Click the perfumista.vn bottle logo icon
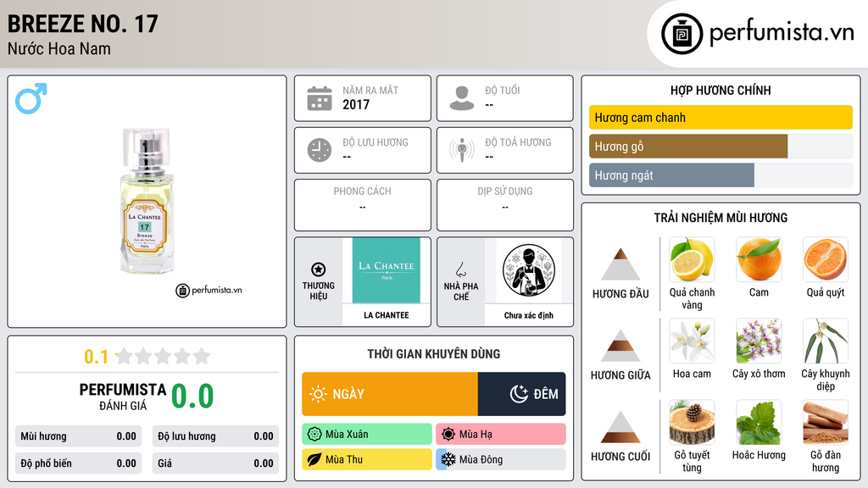Screen dimensions: 868x488 coord(682,34)
